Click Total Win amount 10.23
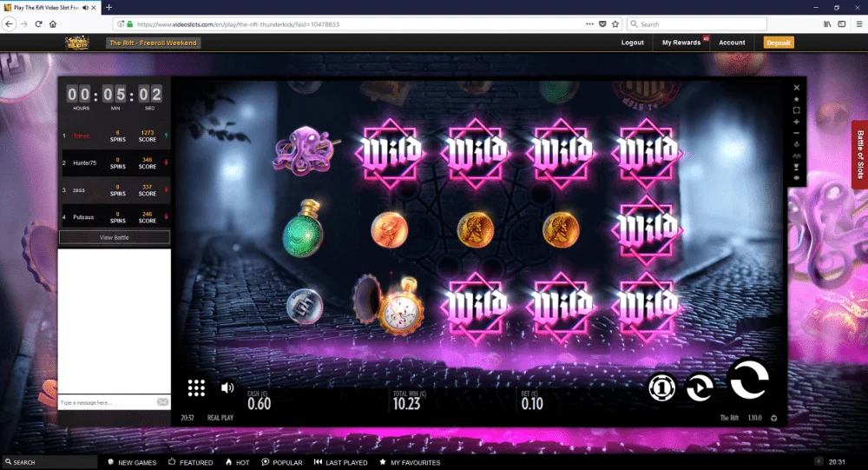Image resolution: width=868 pixels, height=470 pixels. (407, 403)
